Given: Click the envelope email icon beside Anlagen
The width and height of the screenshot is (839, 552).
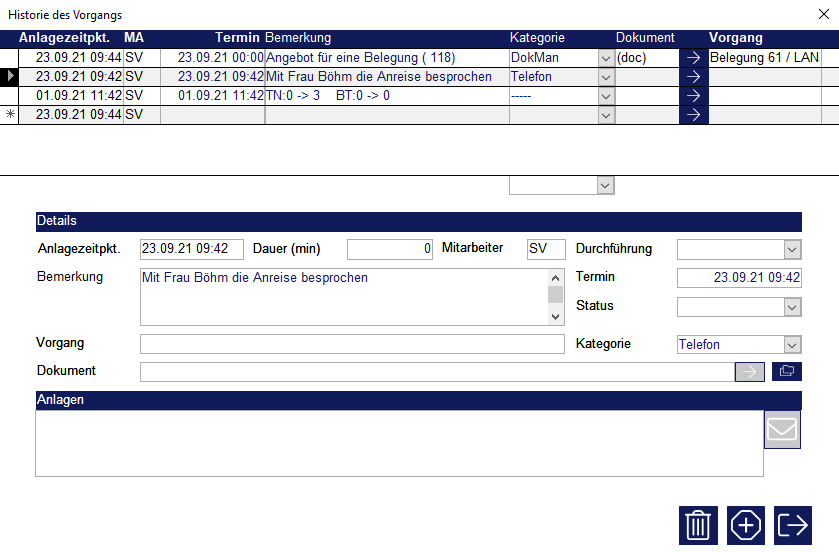Looking at the screenshot, I should click(782, 430).
